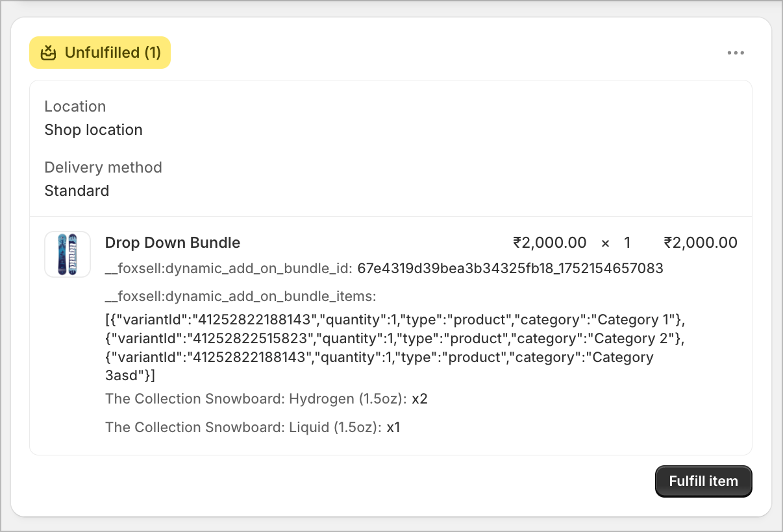Click the Shop location text

tap(93, 130)
